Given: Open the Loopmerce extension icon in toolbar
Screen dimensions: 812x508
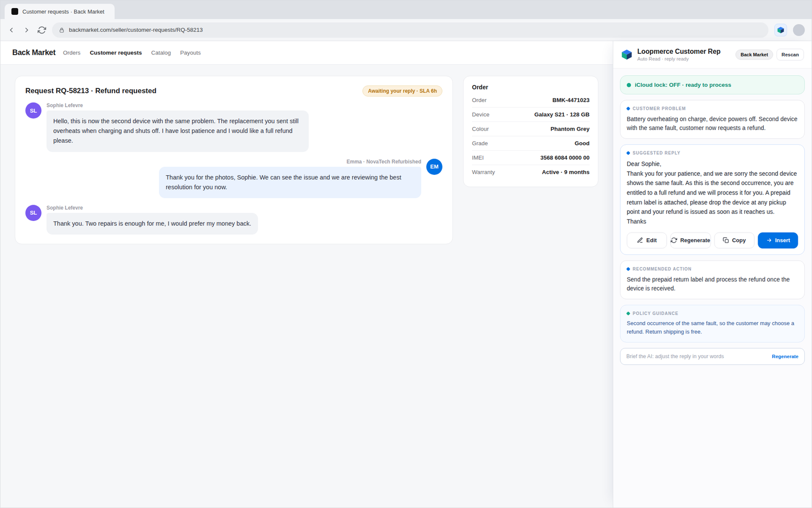Looking at the screenshot, I should coord(781,30).
